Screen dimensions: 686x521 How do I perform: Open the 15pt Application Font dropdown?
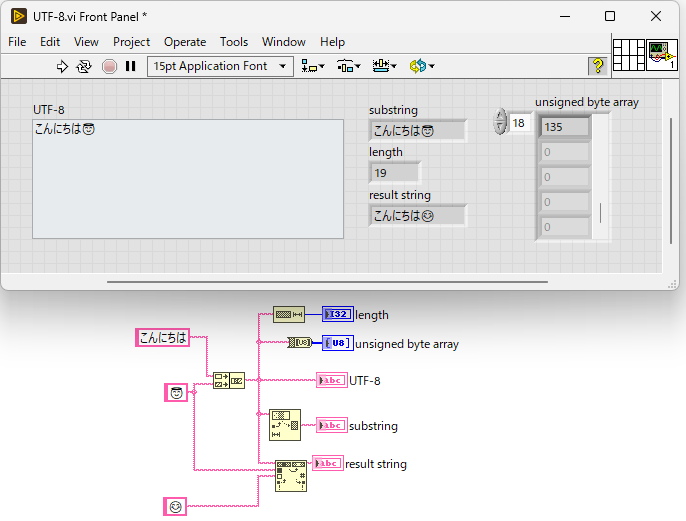click(220, 66)
